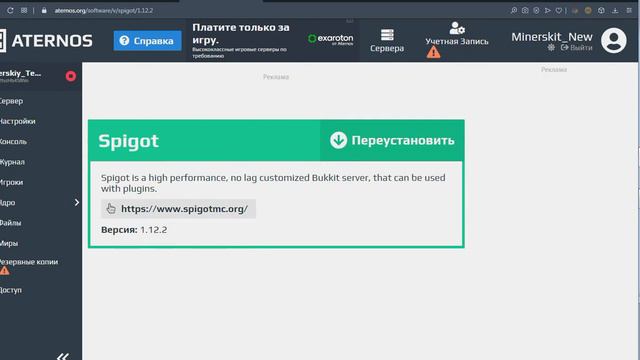Select the server name in sidebar header

[20, 73]
